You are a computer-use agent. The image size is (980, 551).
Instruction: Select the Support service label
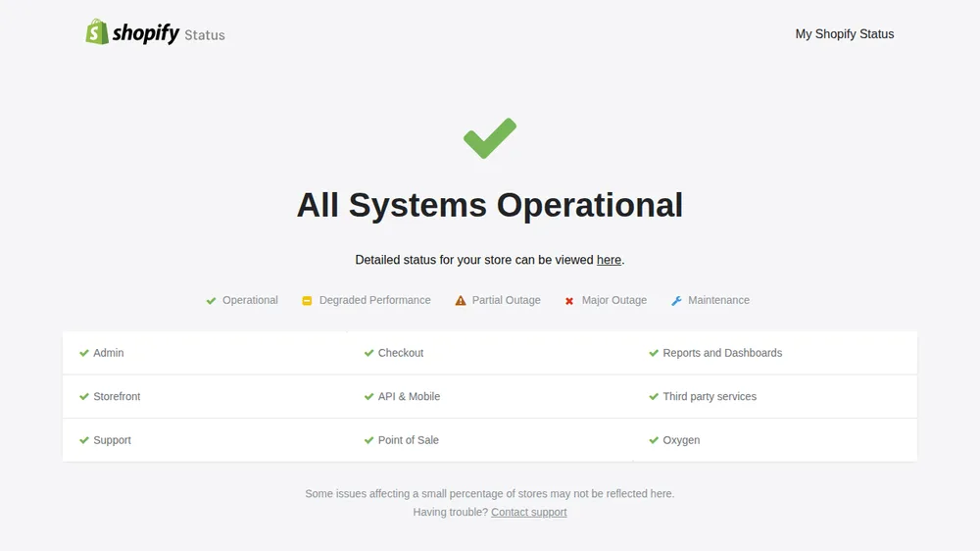(112, 440)
